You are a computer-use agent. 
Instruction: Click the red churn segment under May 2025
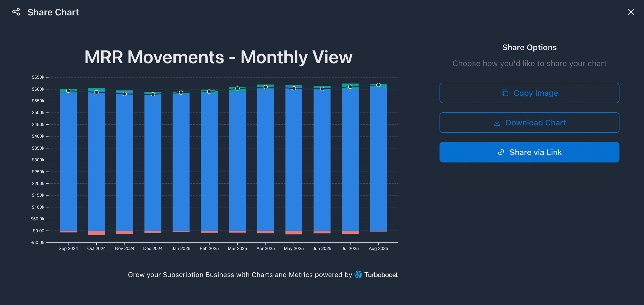[294, 233]
